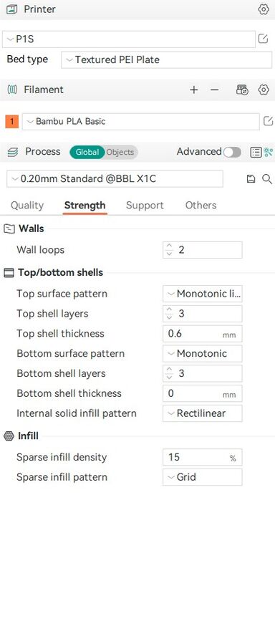Viewport: 275px width, 644px height.
Task: Click the filament 1 orange color swatch
Action: pos(12,122)
